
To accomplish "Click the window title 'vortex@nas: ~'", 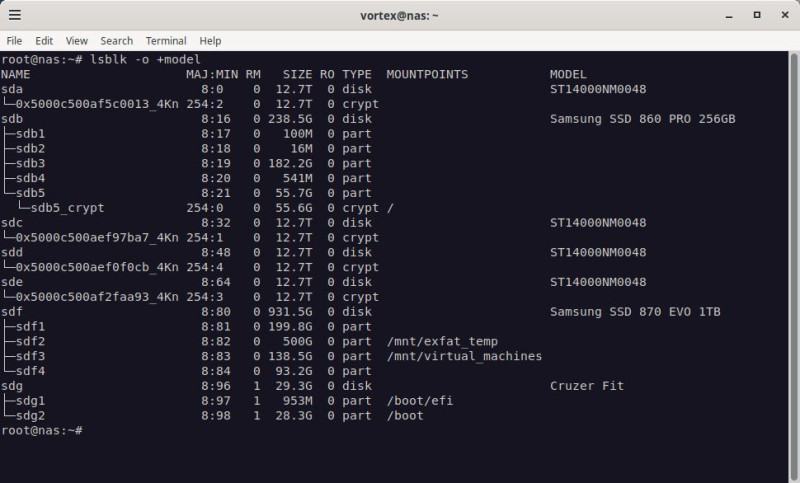I will pyautogui.click(x=399, y=15).
